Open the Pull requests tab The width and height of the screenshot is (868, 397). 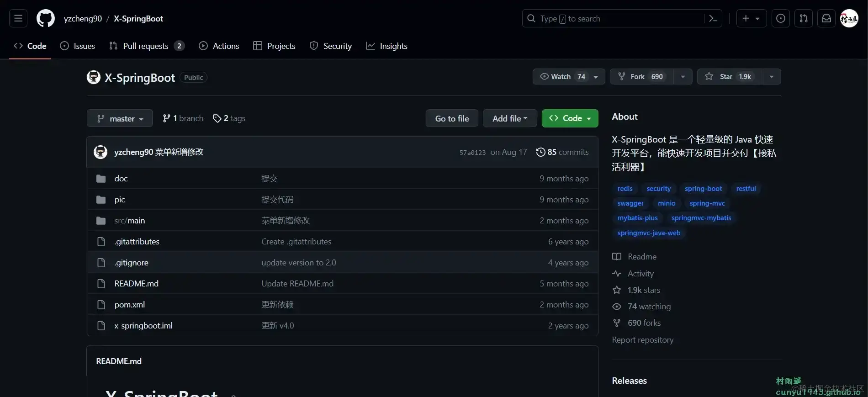pyautogui.click(x=147, y=46)
